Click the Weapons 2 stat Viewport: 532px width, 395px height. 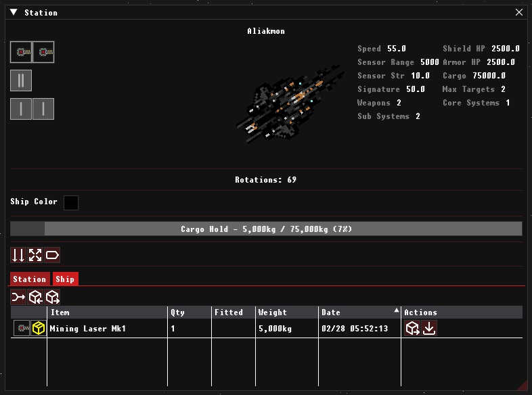(379, 103)
